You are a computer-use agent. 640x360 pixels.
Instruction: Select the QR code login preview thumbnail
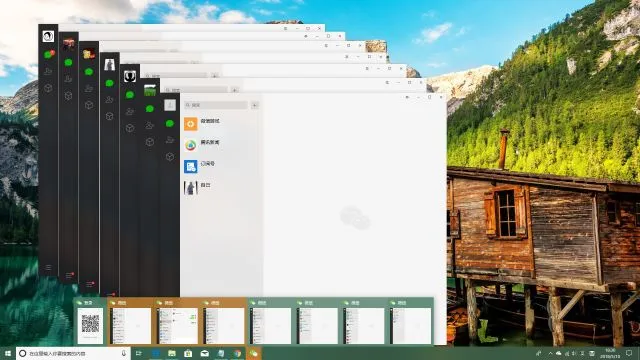click(91, 322)
